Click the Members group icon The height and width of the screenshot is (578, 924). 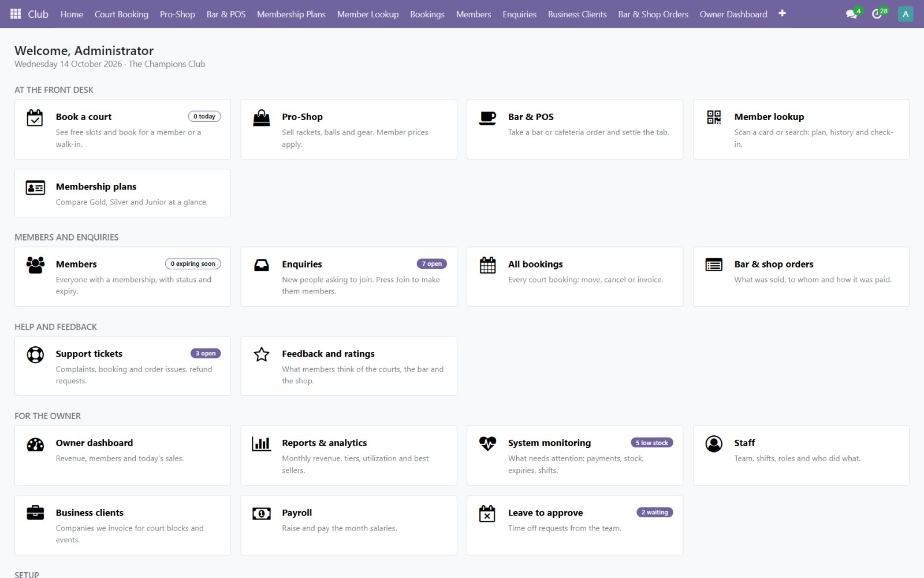(x=35, y=265)
